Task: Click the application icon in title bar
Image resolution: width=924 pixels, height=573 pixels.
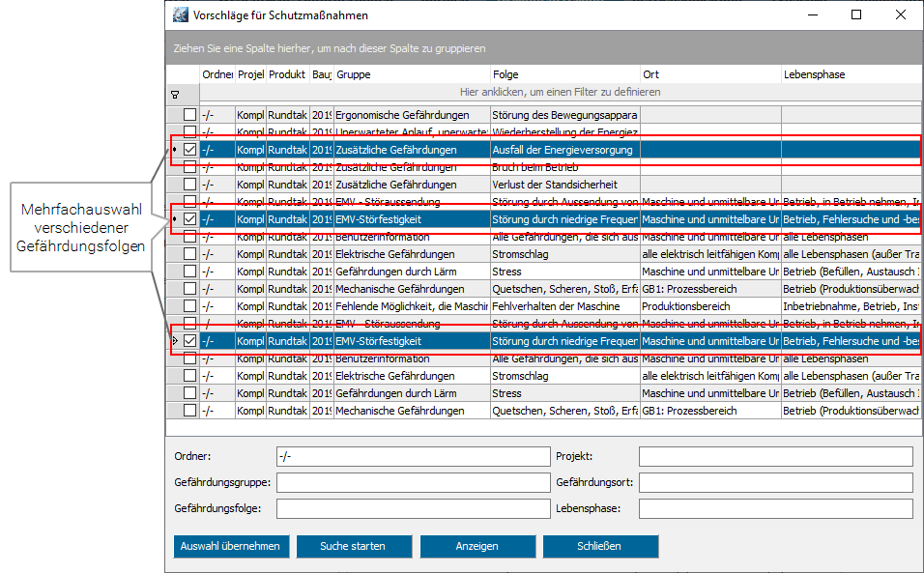Action: [x=181, y=15]
